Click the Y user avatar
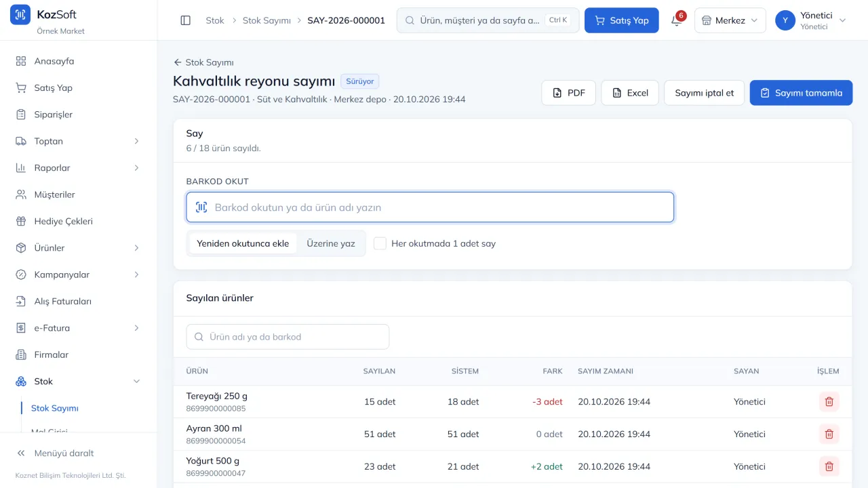This screenshot has height=488, width=868. pos(785,20)
